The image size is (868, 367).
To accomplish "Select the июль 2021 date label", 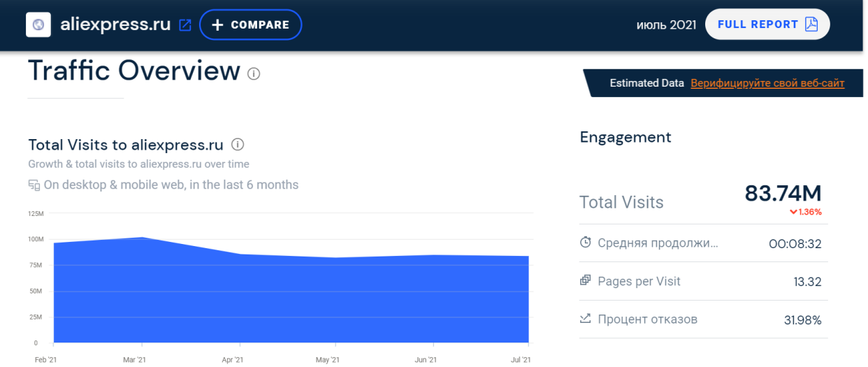I will coord(666,25).
